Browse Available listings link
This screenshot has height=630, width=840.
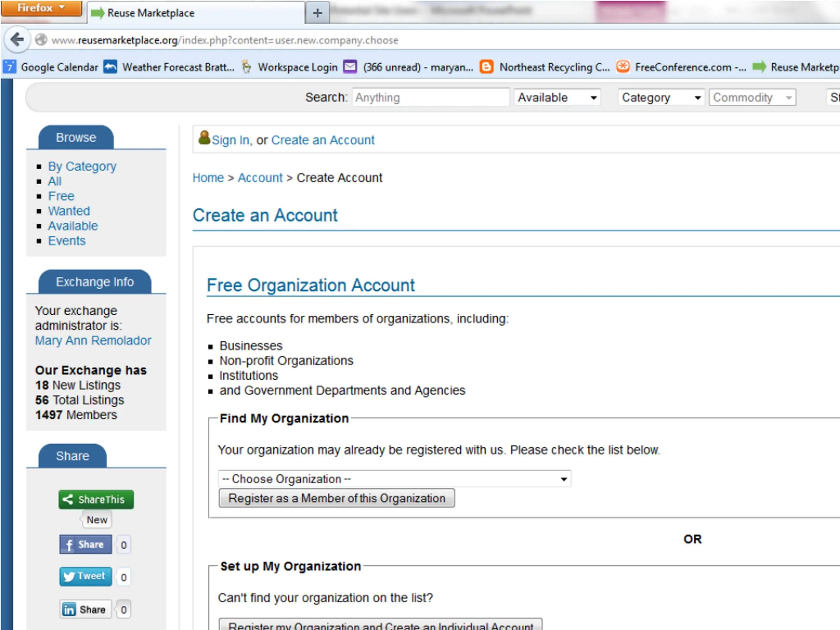73,226
